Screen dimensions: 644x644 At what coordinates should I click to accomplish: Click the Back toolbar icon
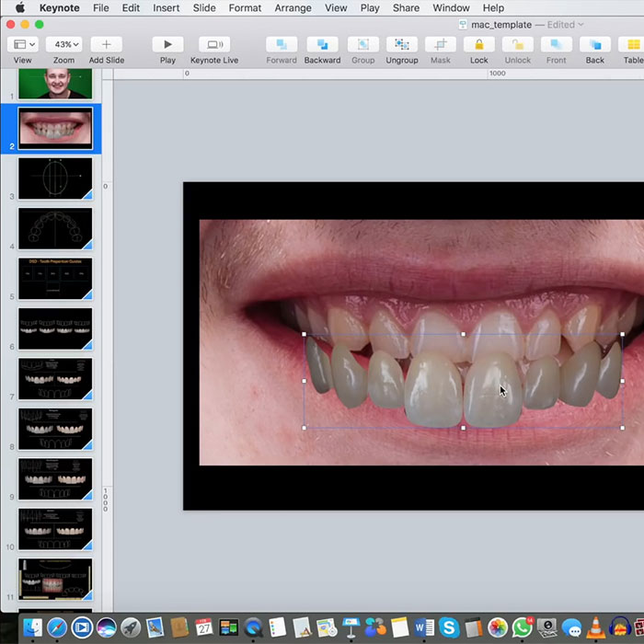click(x=595, y=45)
